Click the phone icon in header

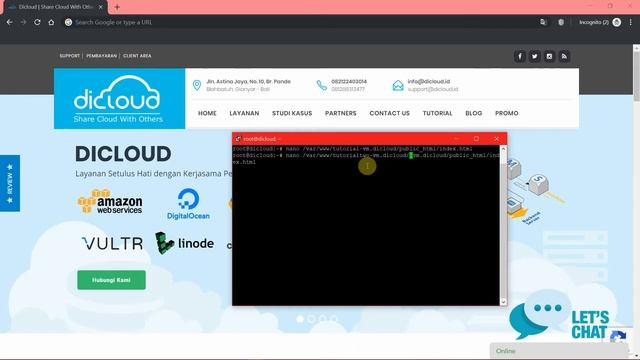322,85
